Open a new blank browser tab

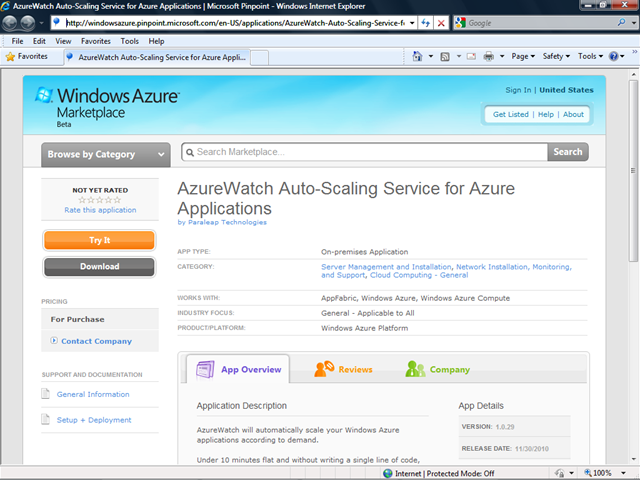coord(260,58)
